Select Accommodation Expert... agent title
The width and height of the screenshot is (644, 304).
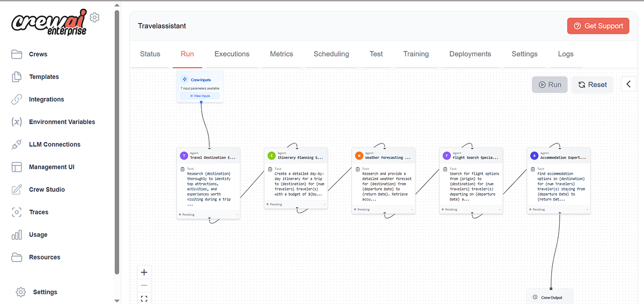pos(563,158)
